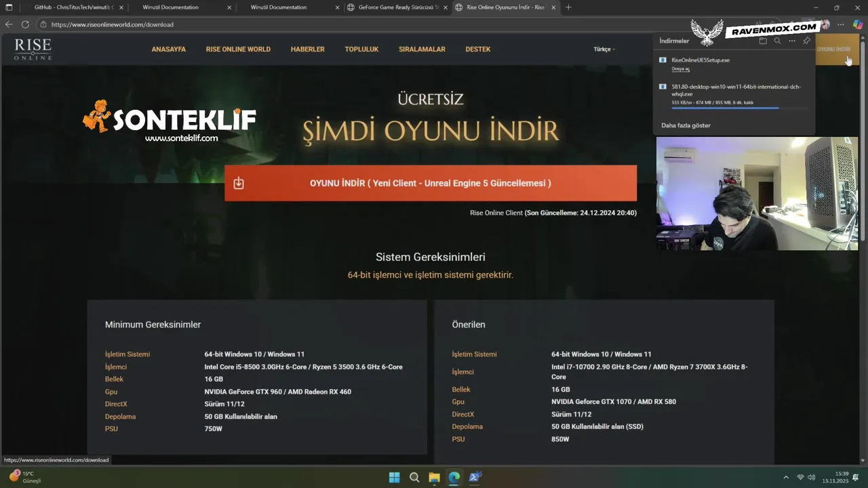This screenshot has height=488, width=868.
Task: Switch to first Winutil Documentation tab
Action: point(170,7)
